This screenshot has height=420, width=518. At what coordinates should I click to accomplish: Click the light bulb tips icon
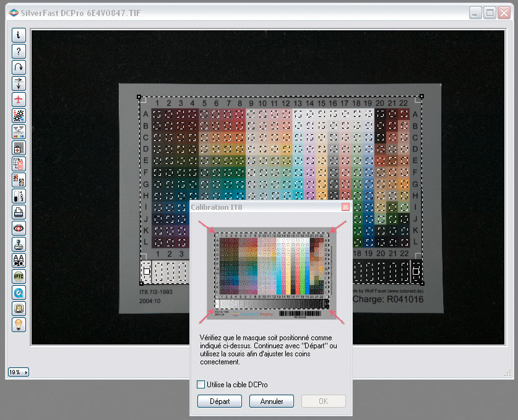coord(19,325)
